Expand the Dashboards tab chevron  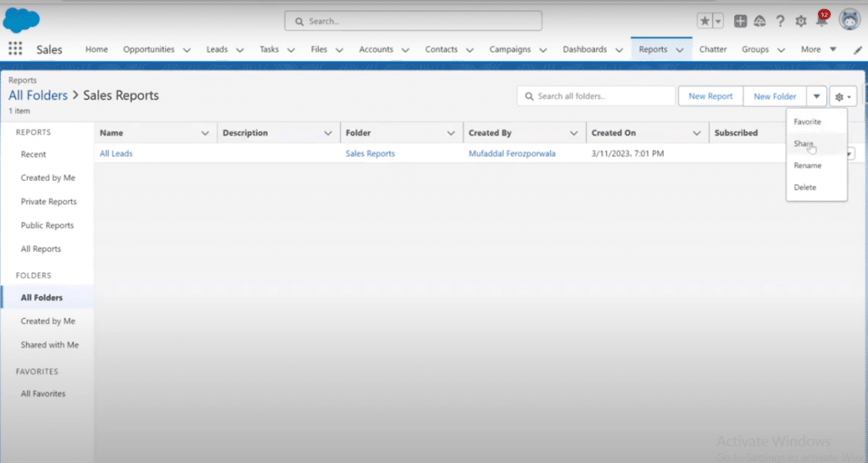tap(620, 50)
